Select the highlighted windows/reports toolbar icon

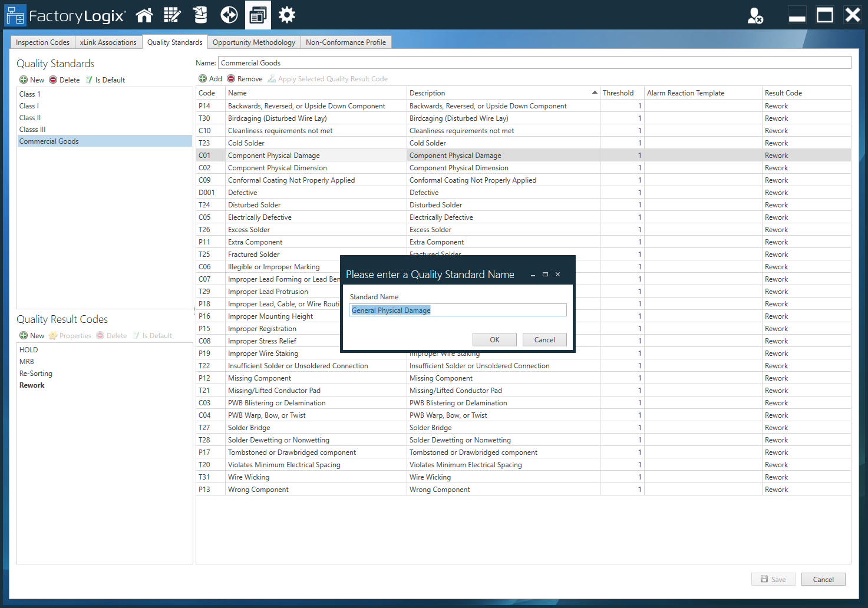(x=258, y=15)
